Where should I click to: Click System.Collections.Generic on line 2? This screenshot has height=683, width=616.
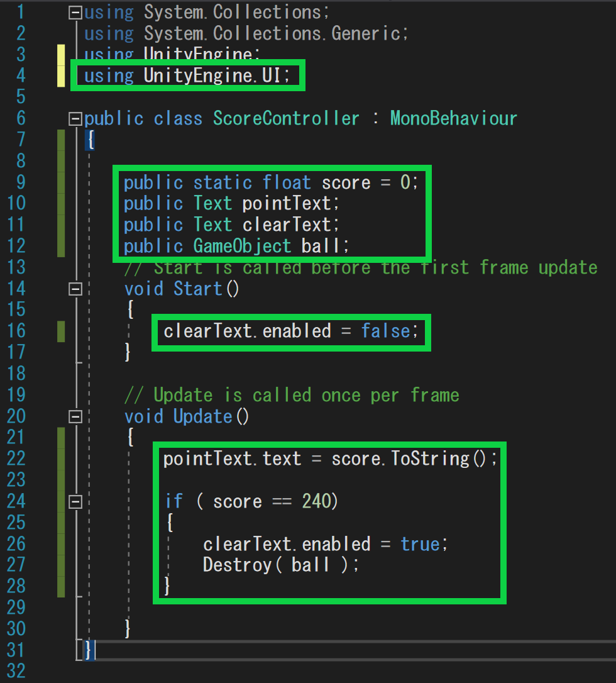(275, 33)
